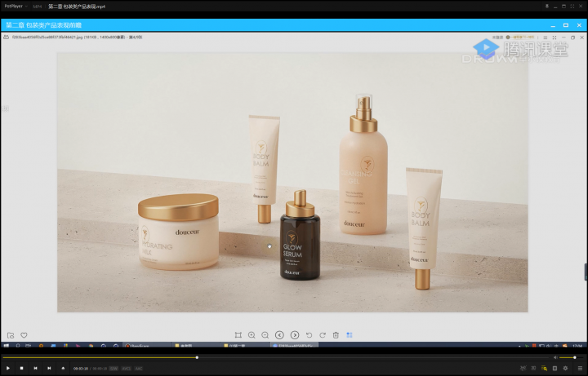
Task: Click the cloud icon beside the file name
Action: 6,37
